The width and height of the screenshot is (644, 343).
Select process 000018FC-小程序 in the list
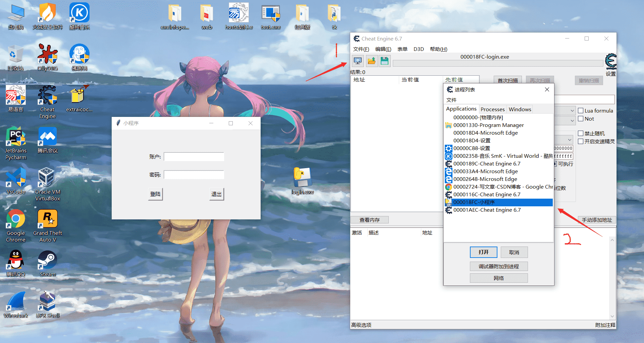coord(498,202)
